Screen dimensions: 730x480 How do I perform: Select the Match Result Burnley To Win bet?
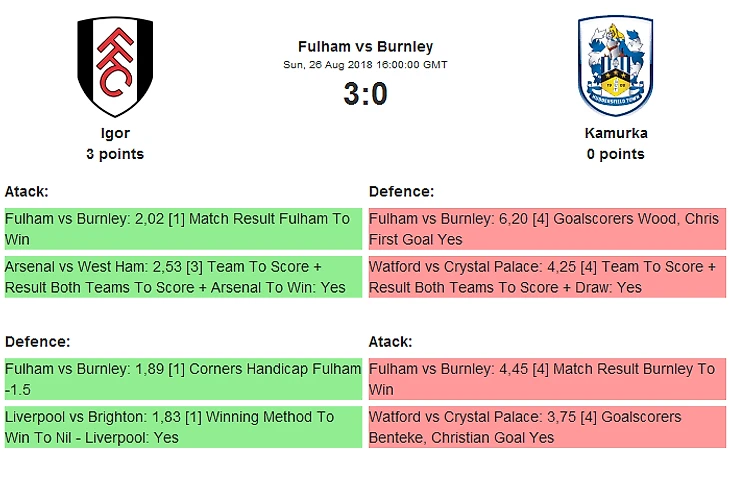546,379
